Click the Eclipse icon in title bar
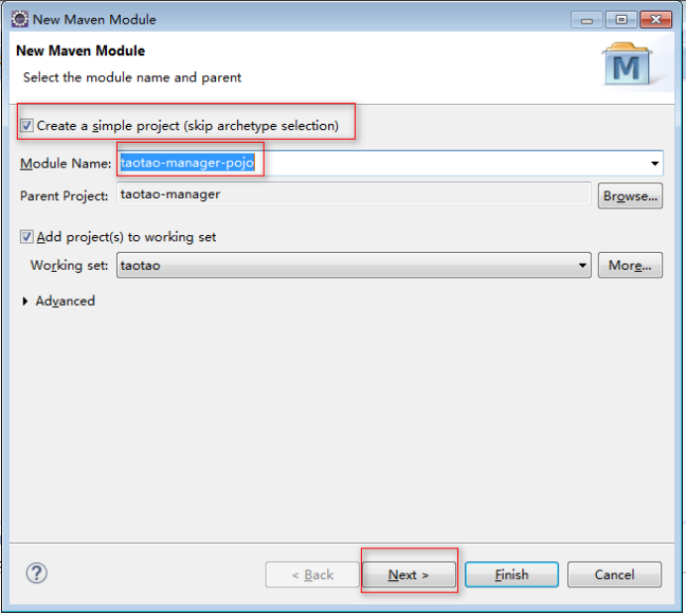 (x=20, y=19)
